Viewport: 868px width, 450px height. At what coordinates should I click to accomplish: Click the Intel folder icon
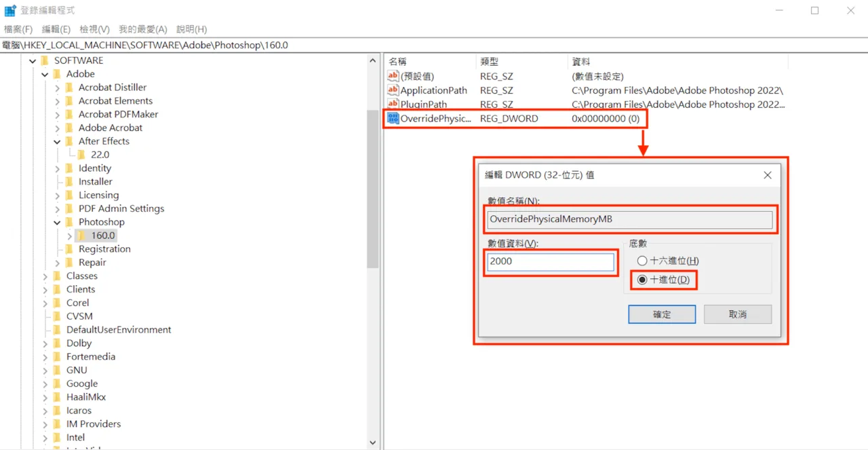click(57, 438)
